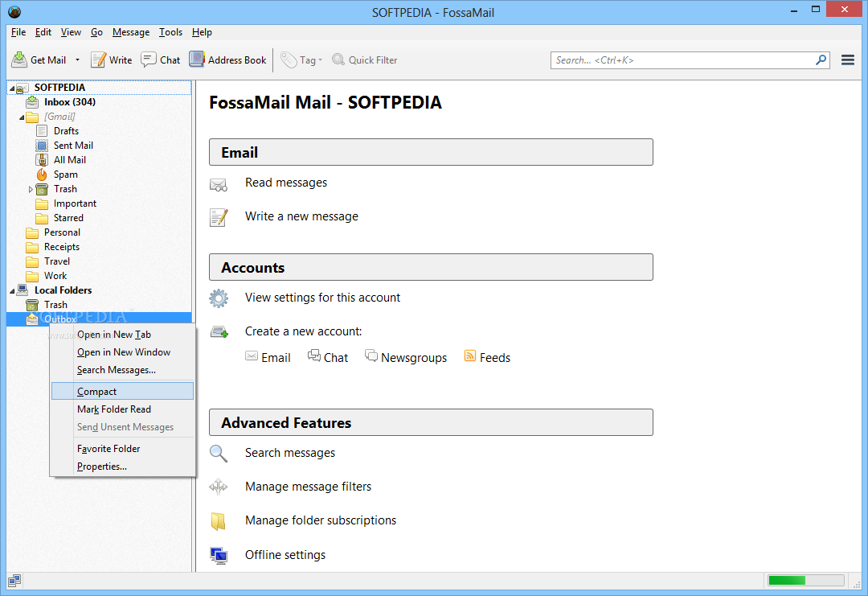Create a new Newsgroups account
Viewport: 868px width, 596px height.
[x=406, y=356]
